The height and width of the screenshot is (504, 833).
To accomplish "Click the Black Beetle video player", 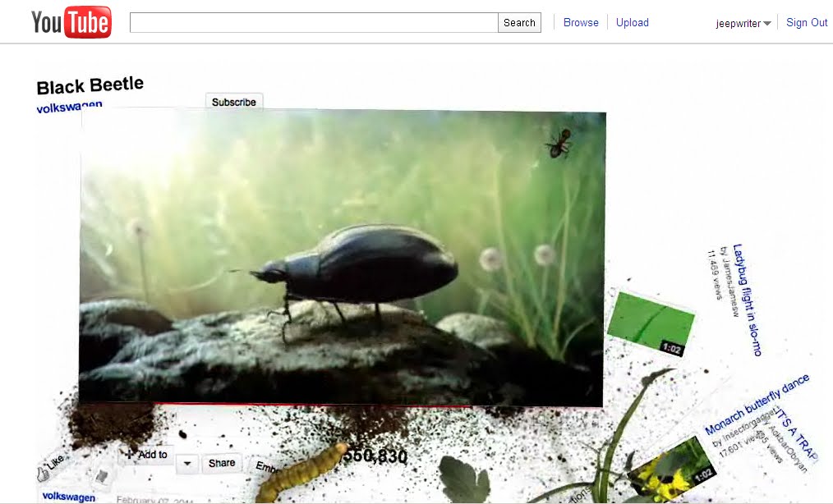I will [342, 258].
